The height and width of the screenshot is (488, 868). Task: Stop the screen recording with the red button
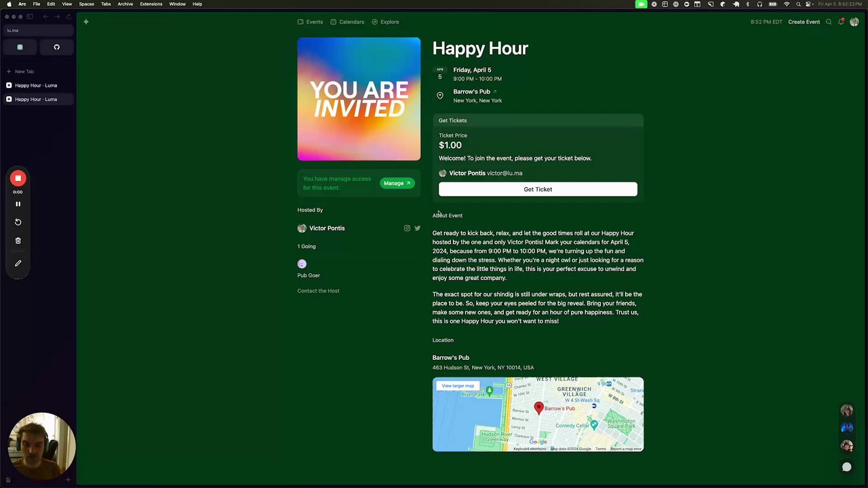[x=18, y=178]
